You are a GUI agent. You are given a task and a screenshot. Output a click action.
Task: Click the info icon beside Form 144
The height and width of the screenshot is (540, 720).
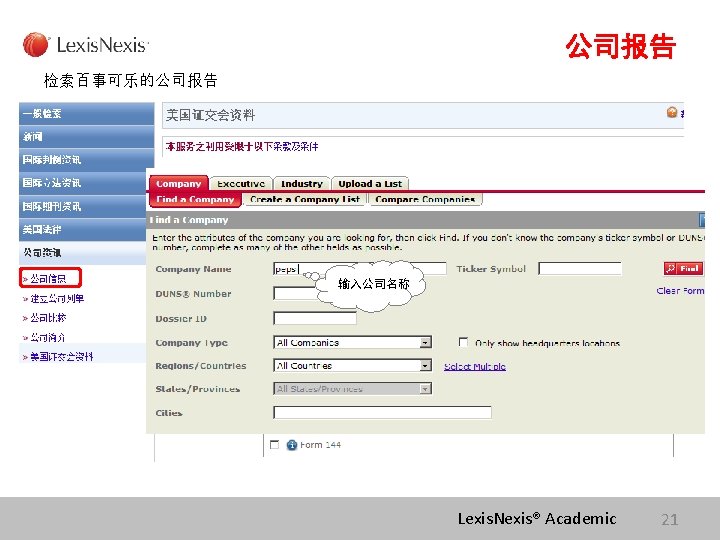pos(292,445)
